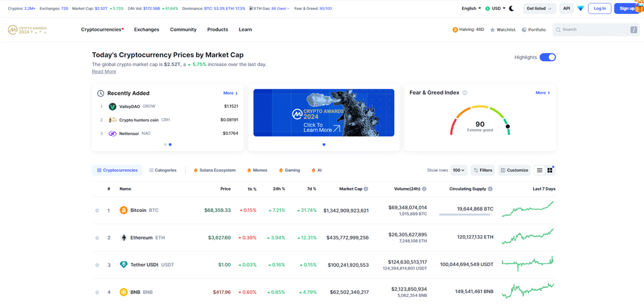Image resolution: width=644 pixels, height=305 pixels.
Task: Open the Community nav menu
Action: (x=183, y=30)
